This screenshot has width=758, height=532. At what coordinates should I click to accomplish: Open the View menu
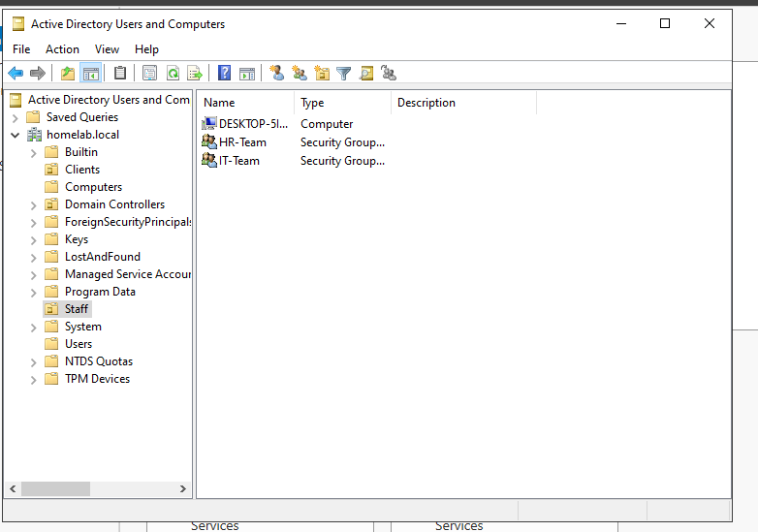click(107, 49)
